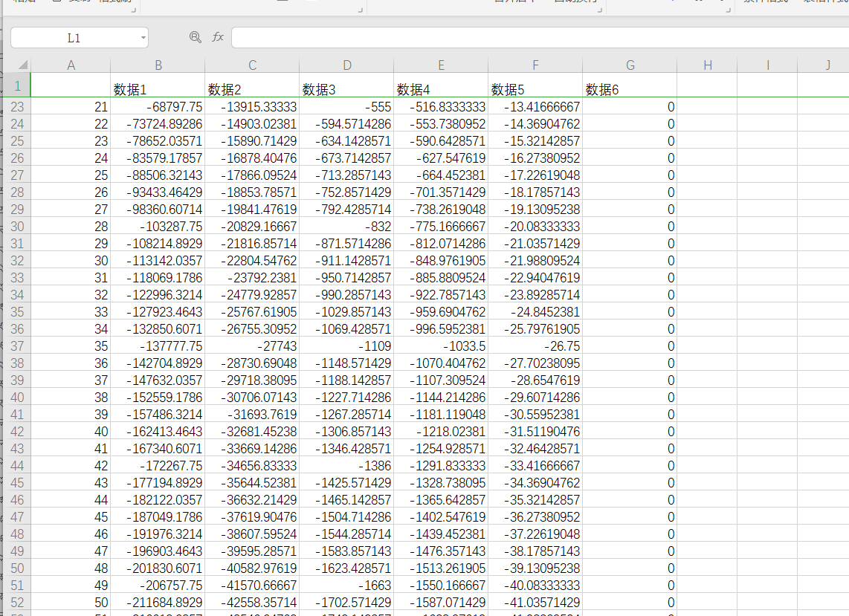Click the Name Box showing L1
This screenshot has width=849, height=616.
(x=74, y=38)
